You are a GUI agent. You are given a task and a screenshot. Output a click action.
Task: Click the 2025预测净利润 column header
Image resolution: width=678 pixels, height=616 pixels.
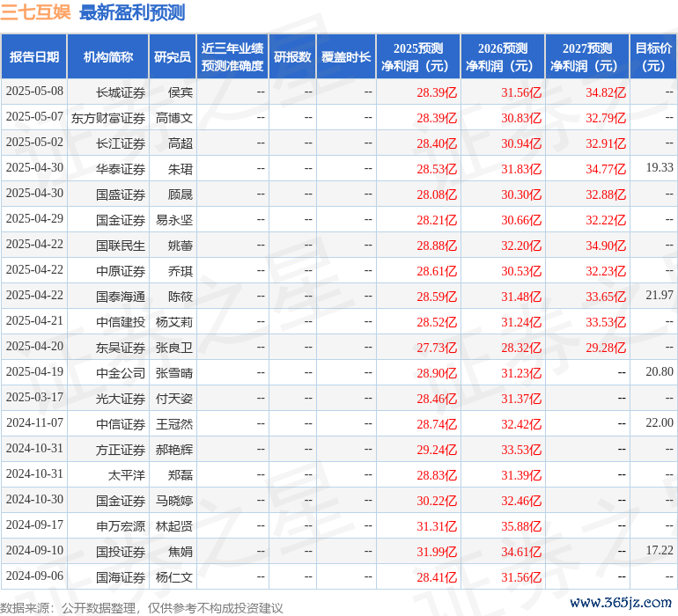[x=418, y=56]
